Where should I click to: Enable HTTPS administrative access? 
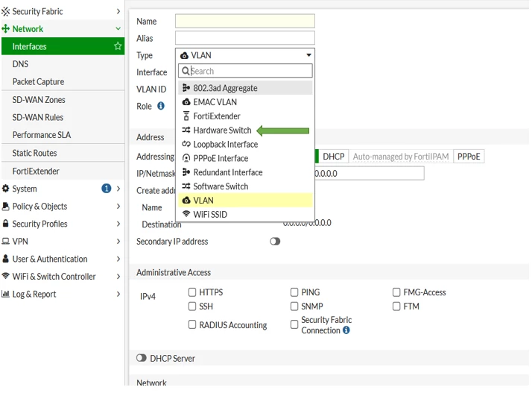(x=192, y=292)
